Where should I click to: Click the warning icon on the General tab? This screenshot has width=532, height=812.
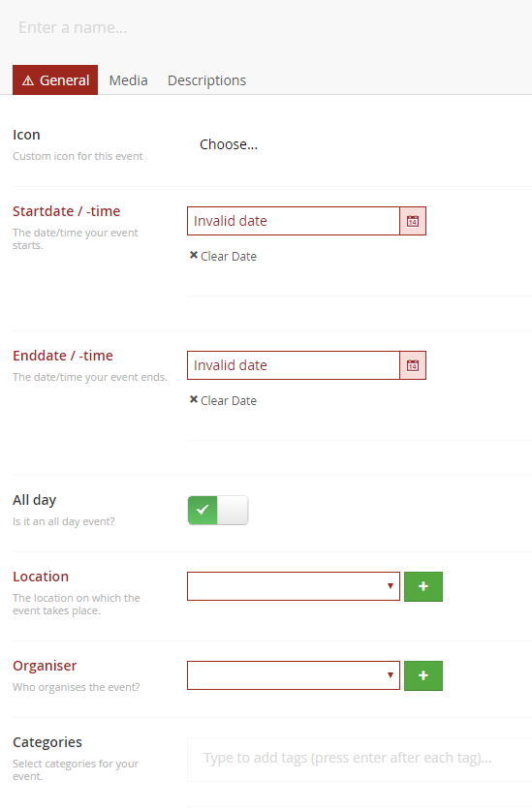click(x=28, y=80)
